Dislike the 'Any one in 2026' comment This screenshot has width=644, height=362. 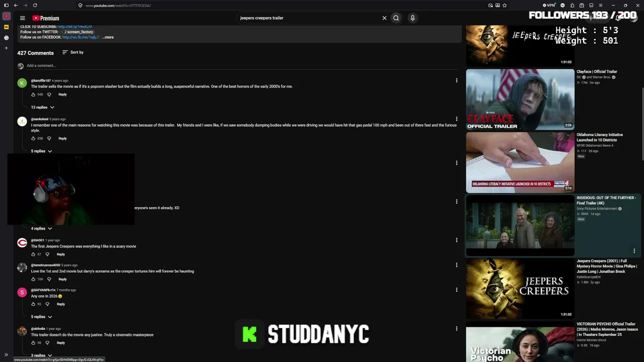47,304
